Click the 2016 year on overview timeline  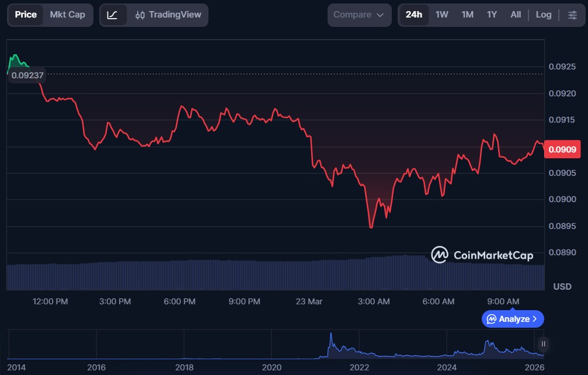(x=96, y=367)
